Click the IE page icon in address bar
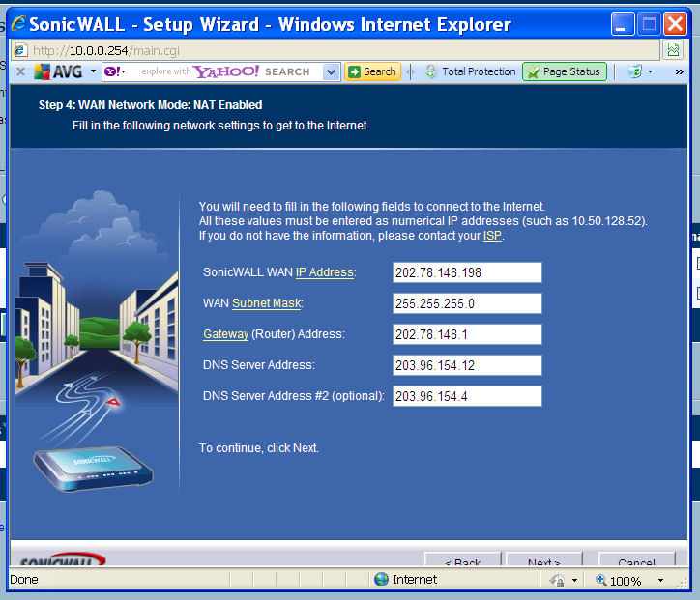 [x=19, y=50]
